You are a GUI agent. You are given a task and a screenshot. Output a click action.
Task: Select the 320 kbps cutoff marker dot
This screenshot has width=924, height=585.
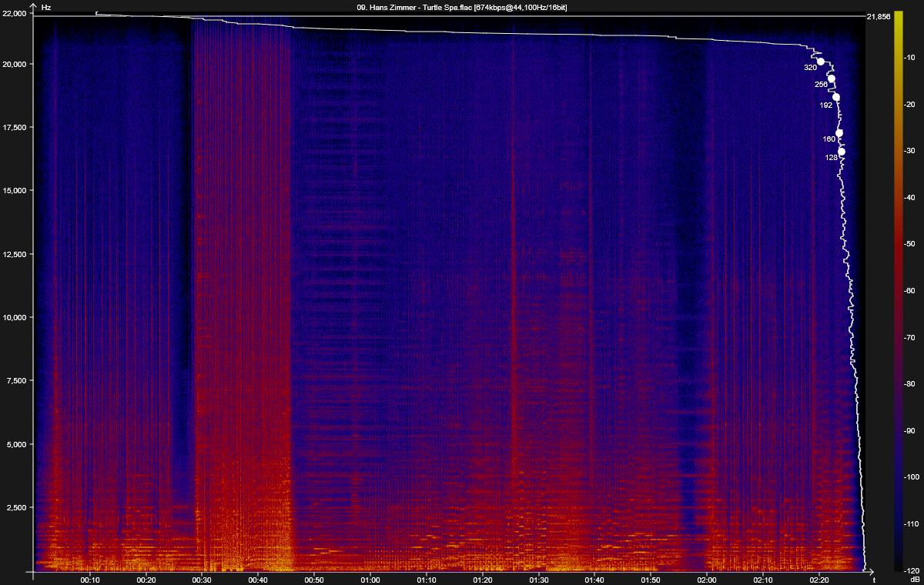pyautogui.click(x=821, y=62)
